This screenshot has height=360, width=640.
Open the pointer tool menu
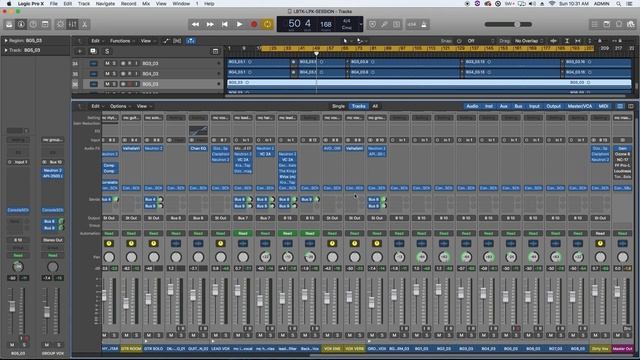(346, 41)
